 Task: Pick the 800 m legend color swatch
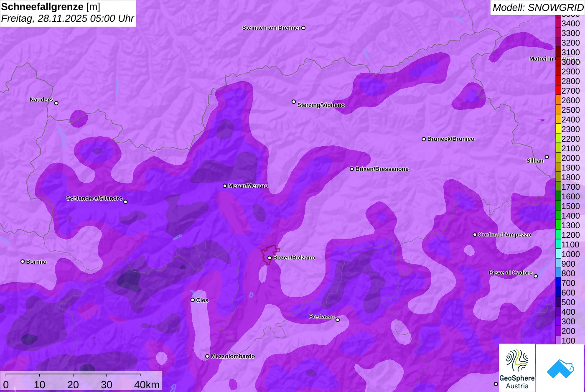[x=558, y=273]
